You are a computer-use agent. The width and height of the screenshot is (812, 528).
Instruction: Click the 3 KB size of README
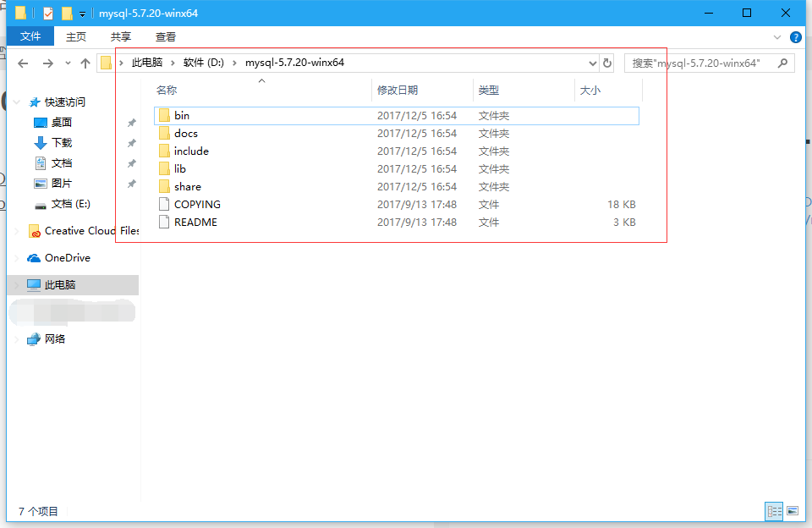click(x=624, y=222)
